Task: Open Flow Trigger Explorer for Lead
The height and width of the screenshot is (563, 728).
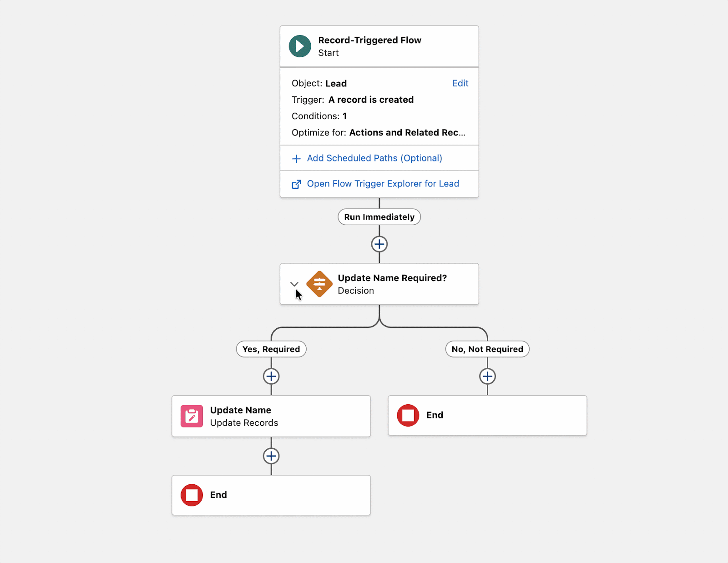Action: [383, 184]
